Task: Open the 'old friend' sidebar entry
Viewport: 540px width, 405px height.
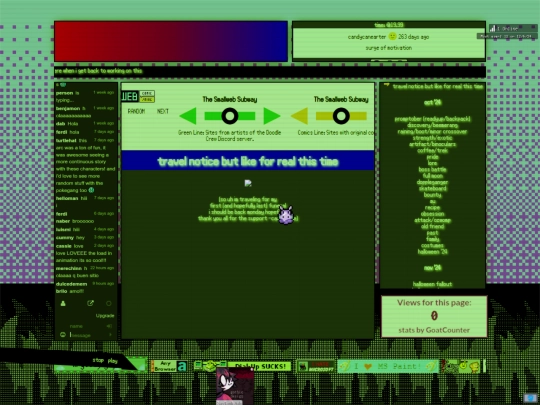Action: pos(433,227)
